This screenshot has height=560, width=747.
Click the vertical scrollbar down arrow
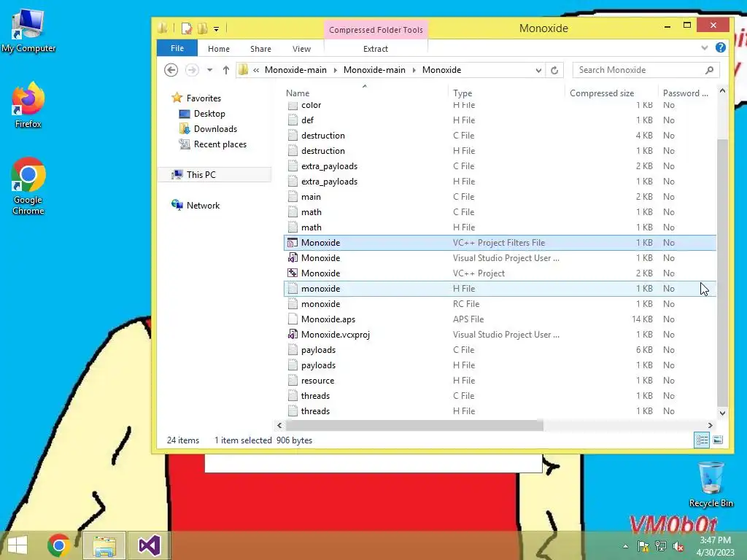[x=722, y=413]
